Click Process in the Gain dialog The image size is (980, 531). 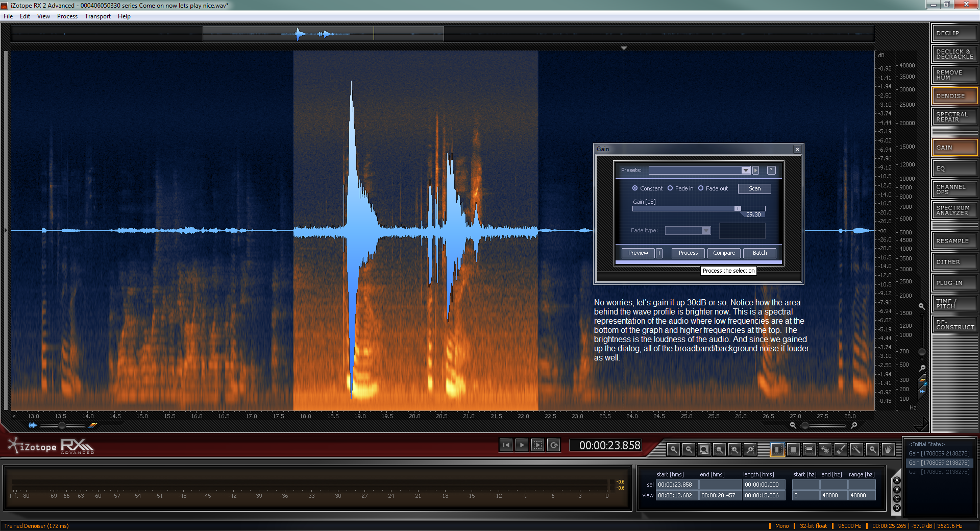pyautogui.click(x=688, y=253)
